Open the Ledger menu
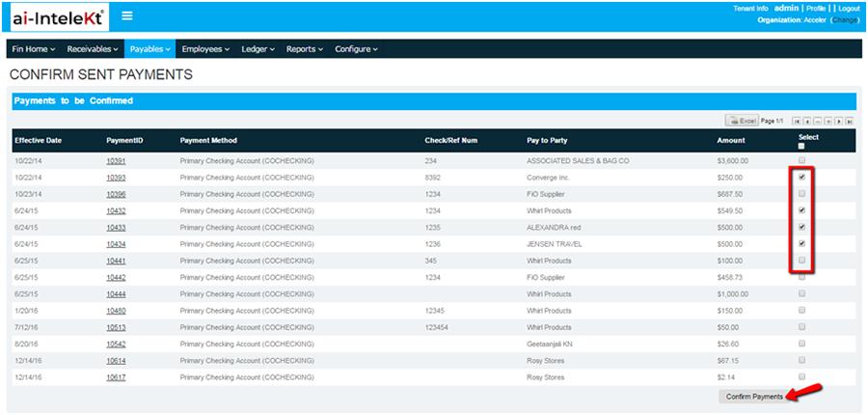The width and height of the screenshot is (868, 415). (x=258, y=49)
